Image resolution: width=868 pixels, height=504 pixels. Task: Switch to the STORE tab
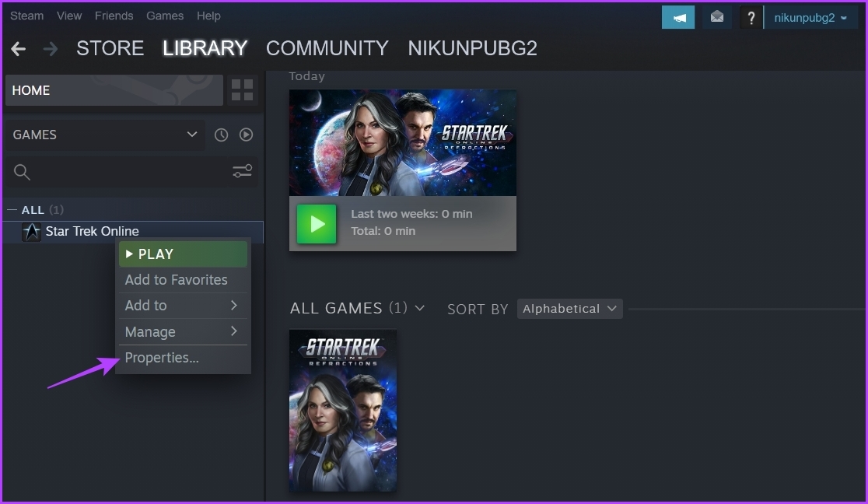pos(110,47)
